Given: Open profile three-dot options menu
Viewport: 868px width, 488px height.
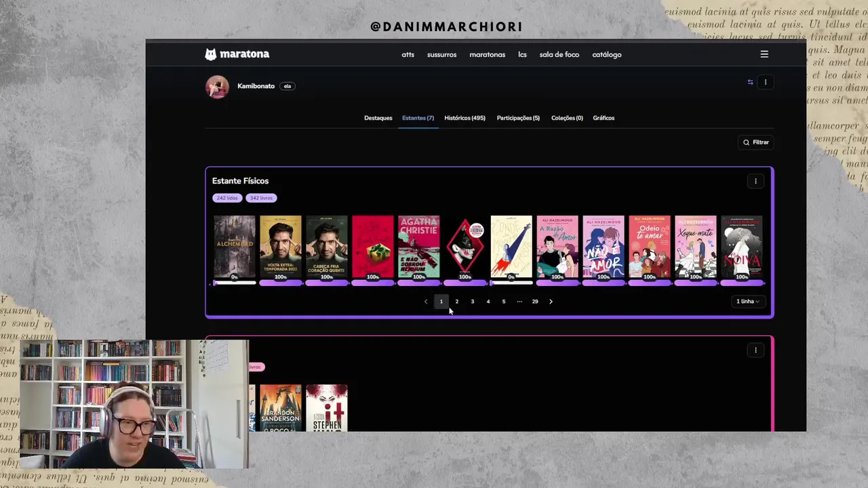Looking at the screenshot, I should [766, 82].
